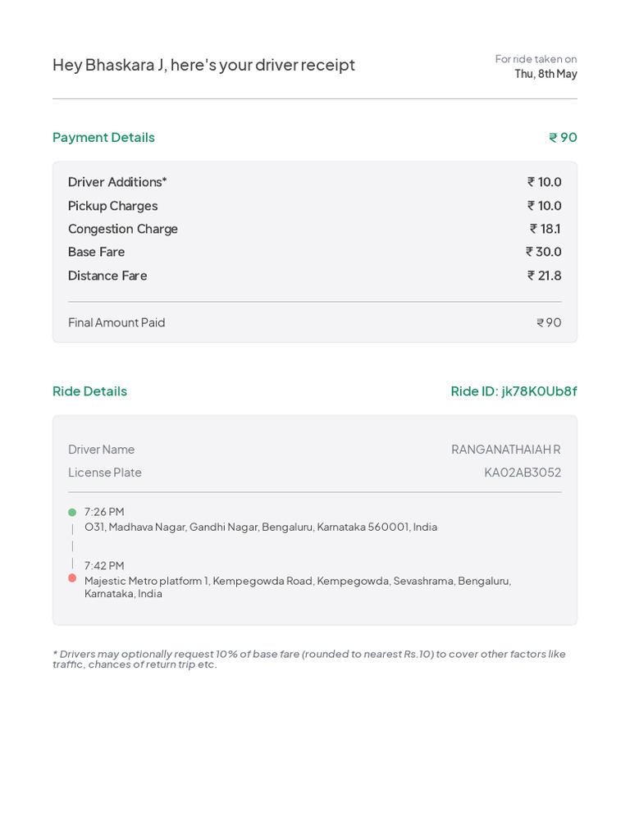This screenshot has width=630, height=840.
Task: Click the ₹ 90 total in header
Action: [563, 137]
